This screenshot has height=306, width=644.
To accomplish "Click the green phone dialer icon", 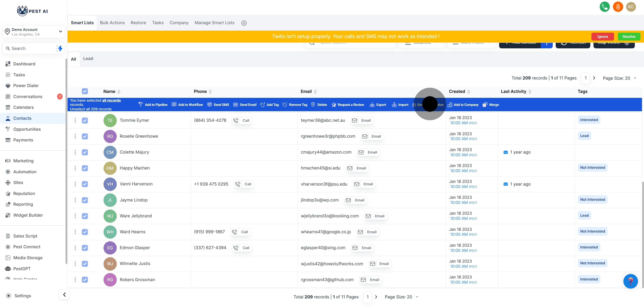I will click(x=604, y=7).
